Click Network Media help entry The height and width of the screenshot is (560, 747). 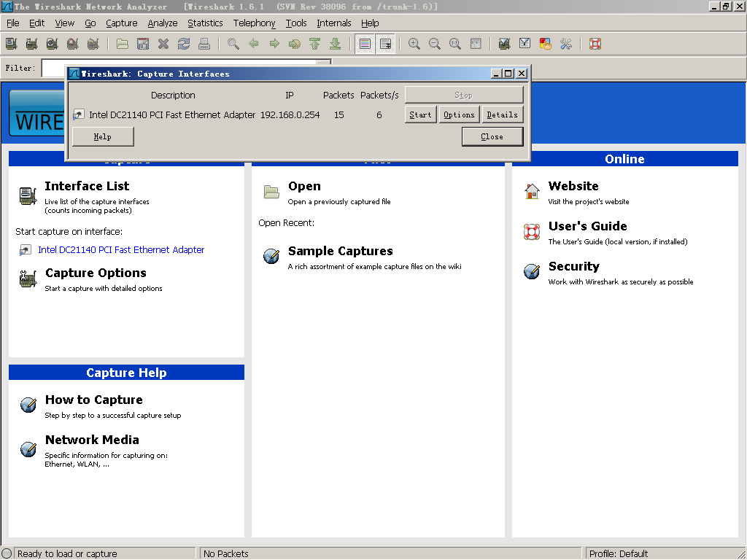pyautogui.click(x=92, y=440)
